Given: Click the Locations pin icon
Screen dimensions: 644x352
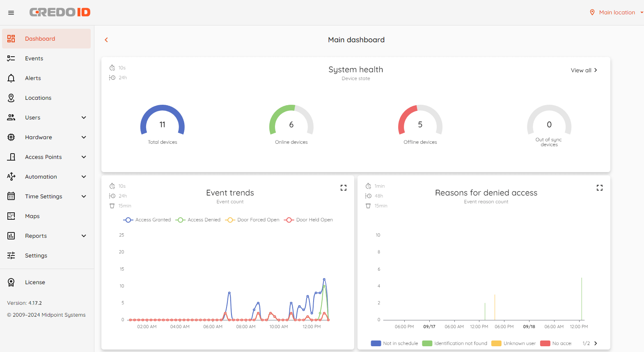Looking at the screenshot, I should [x=11, y=98].
